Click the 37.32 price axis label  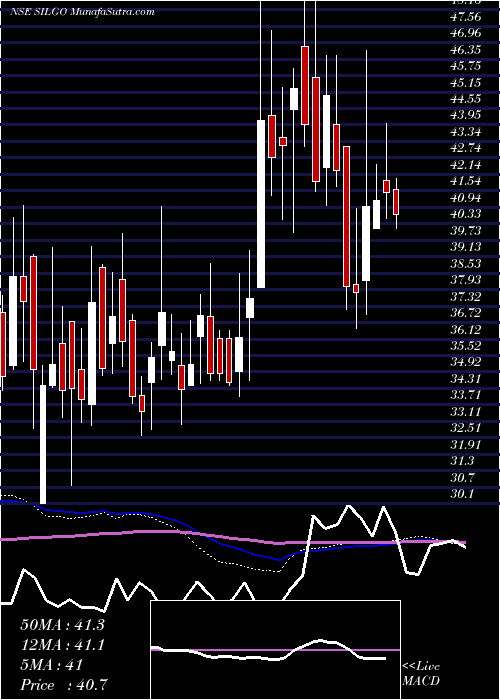[x=466, y=297]
